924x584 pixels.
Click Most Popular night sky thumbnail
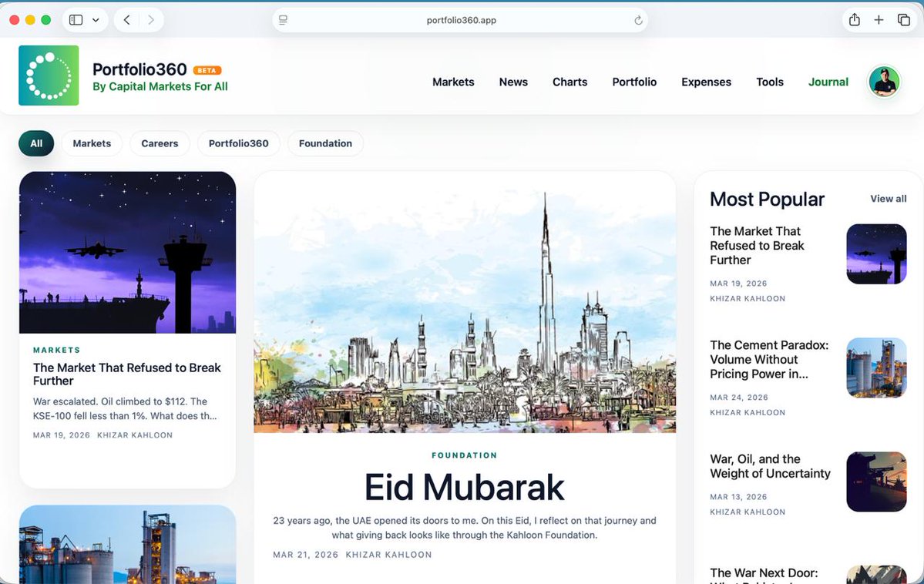876,254
